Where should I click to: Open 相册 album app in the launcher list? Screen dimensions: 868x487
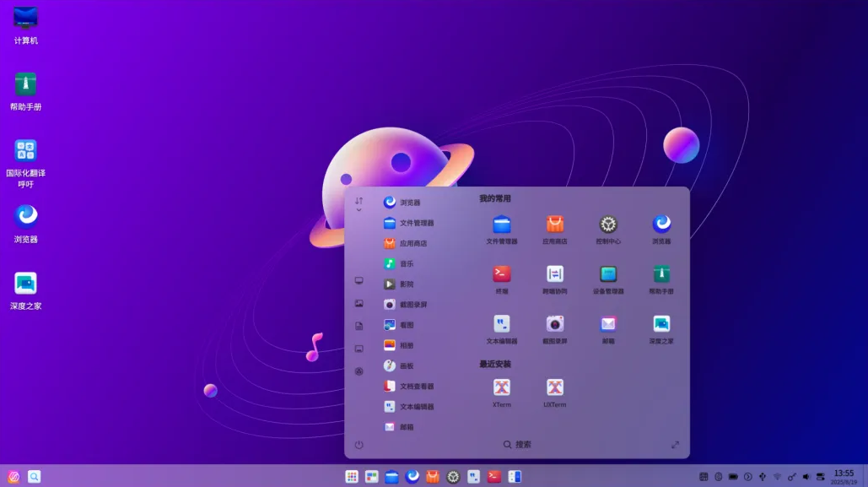(398, 345)
